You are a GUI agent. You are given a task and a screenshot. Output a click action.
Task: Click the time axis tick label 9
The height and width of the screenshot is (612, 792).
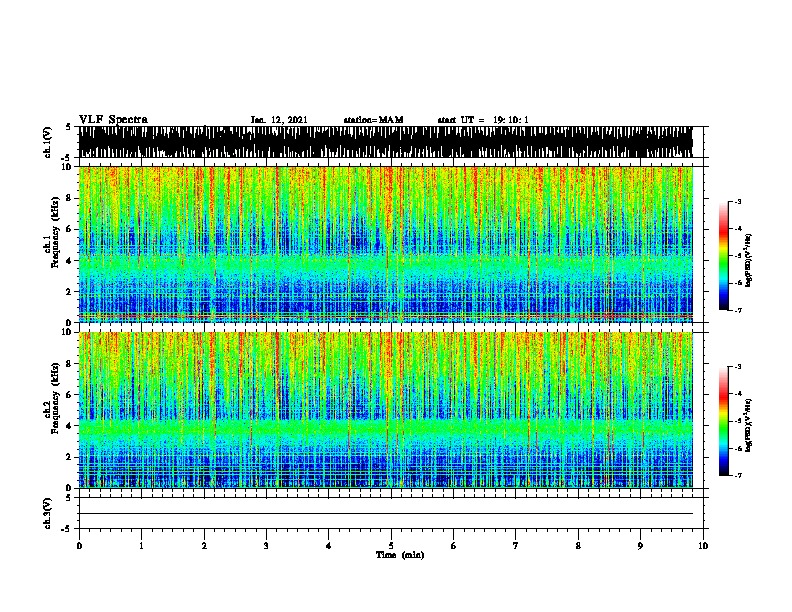click(640, 546)
